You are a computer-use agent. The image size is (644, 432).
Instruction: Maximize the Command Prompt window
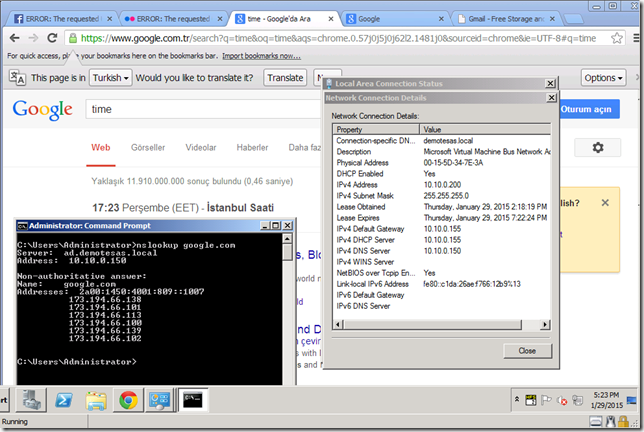coord(276,225)
